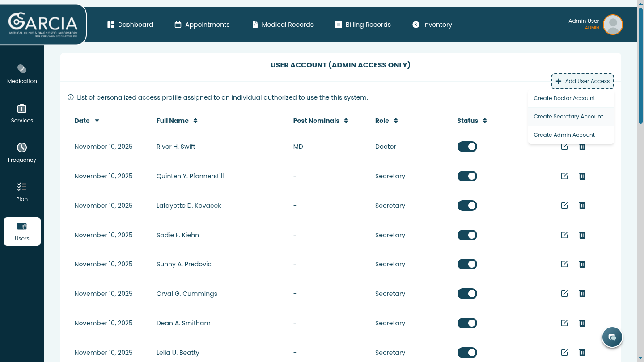This screenshot has width=644, height=362.
Task: Click the edit icon for Quinten Y. Pfannerstill
Action: point(564,176)
